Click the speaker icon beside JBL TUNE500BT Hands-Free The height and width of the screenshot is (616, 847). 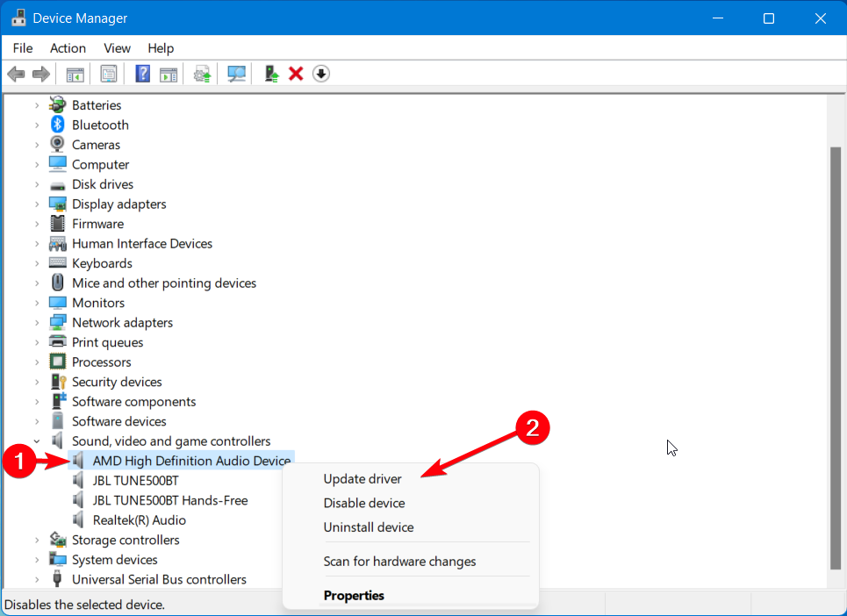click(x=78, y=500)
